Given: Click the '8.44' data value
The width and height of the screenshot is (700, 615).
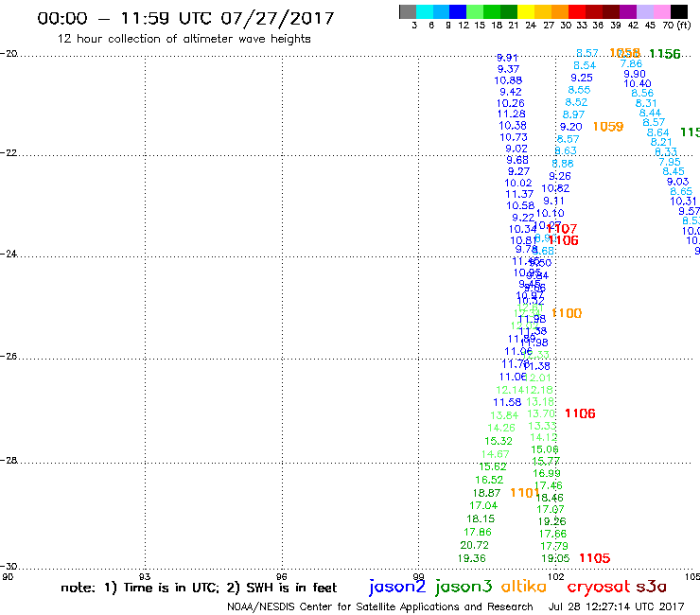Looking at the screenshot, I should 650,113.
